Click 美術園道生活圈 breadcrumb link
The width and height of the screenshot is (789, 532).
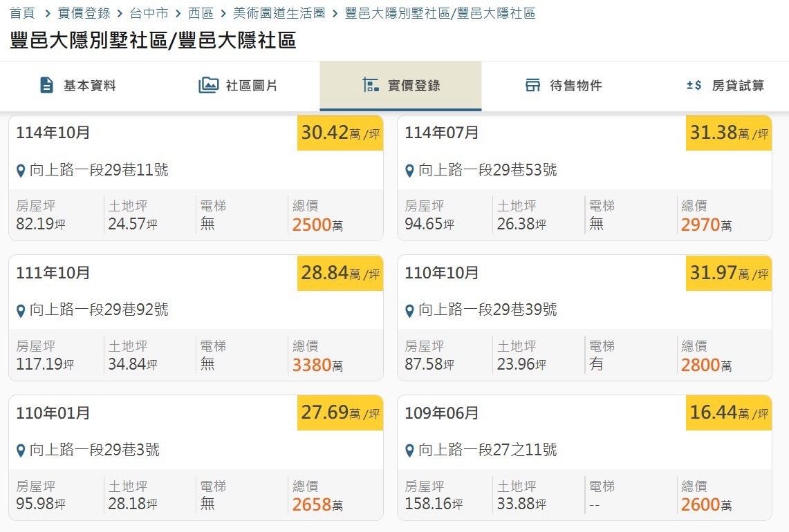[x=279, y=13]
